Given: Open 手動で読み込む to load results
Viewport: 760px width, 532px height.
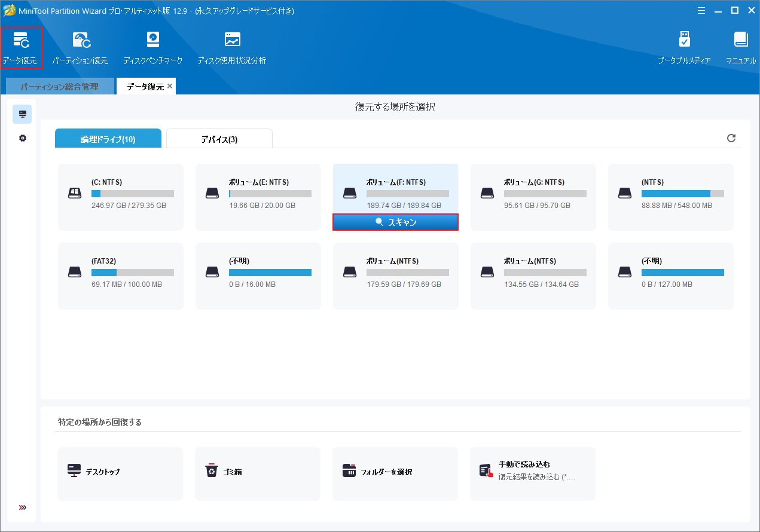Looking at the screenshot, I should [533, 474].
